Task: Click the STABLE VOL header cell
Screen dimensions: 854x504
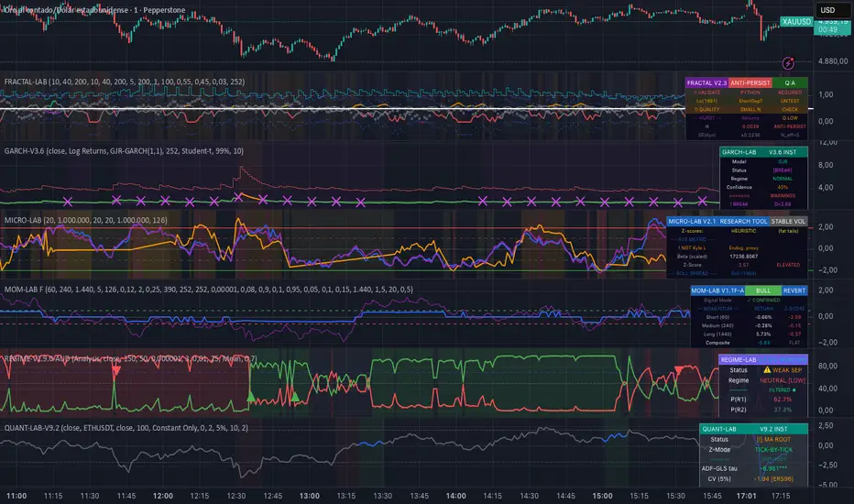Action: 788,221
